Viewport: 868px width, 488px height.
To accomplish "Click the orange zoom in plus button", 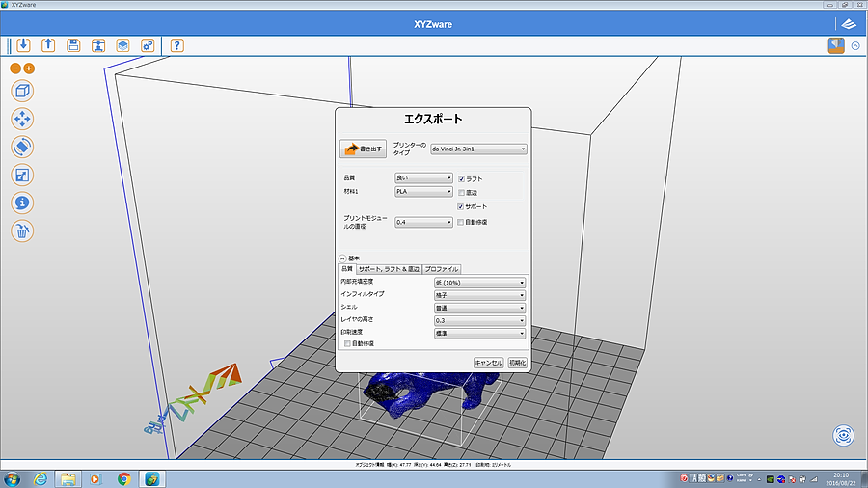I will click(29, 68).
